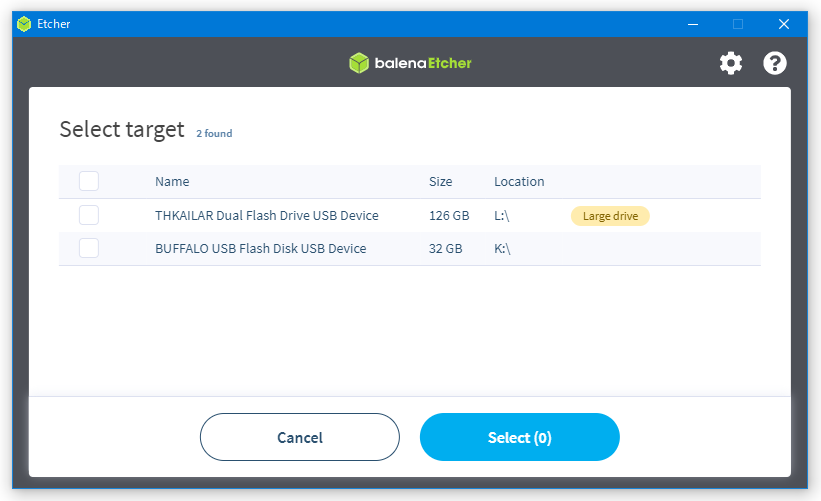
Task: Click the Location column header
Action: 519,182
